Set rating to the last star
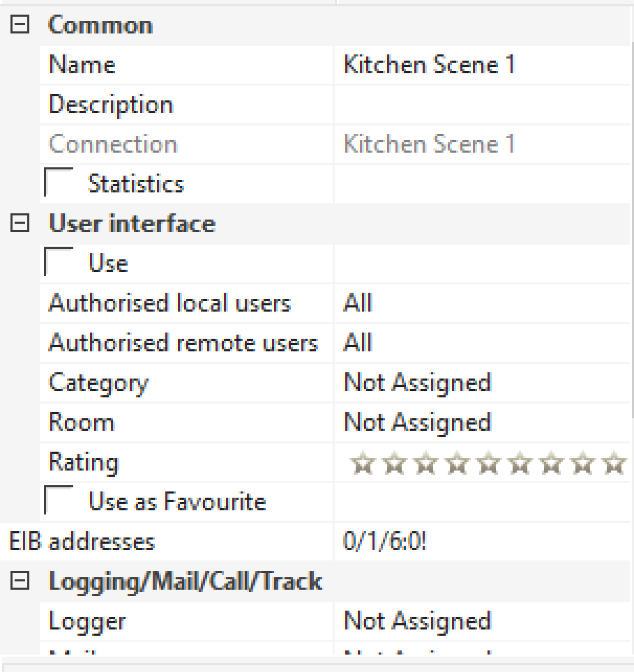 pos(614,463)
